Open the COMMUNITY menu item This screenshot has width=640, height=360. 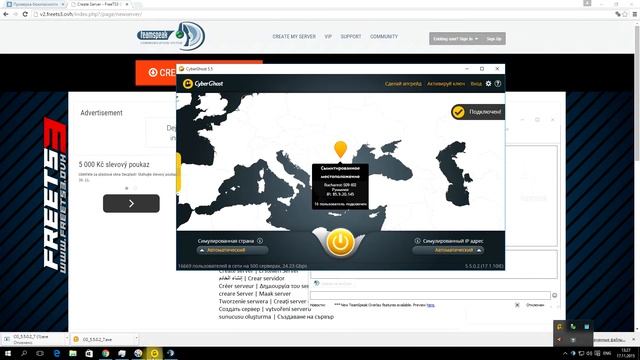pyautogui.click(x=384, y=37)
